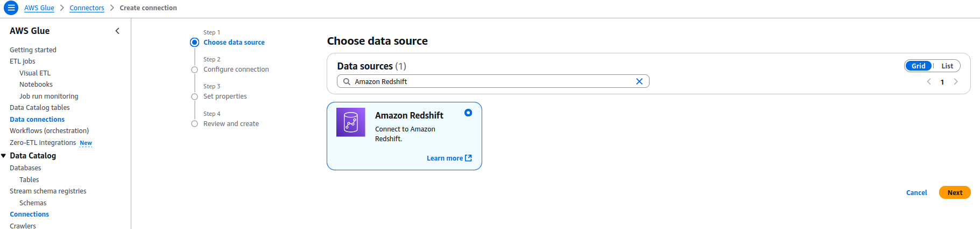Open Data connections in sidebar
The height and width of the screenshot is (229, 980).
pos(37,120)
